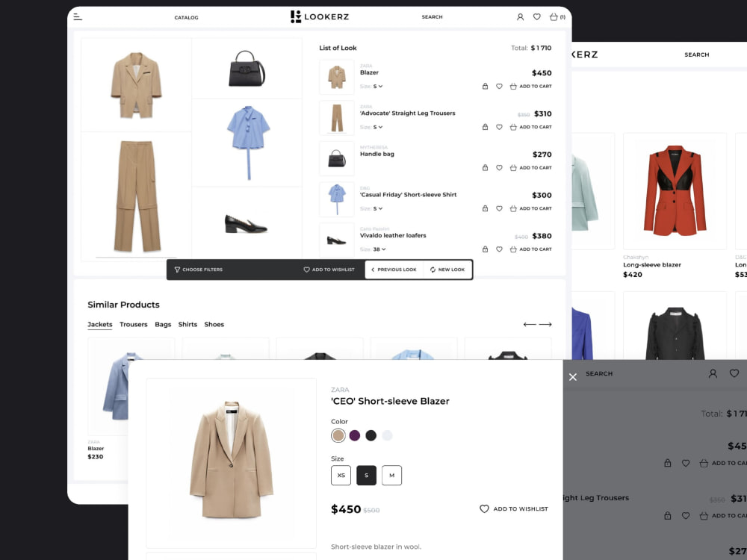Image resolution: width=747 pixels, height=560 pixels.
Task: Open the user account icon in the main header
Action: click(x=520, y=17)
